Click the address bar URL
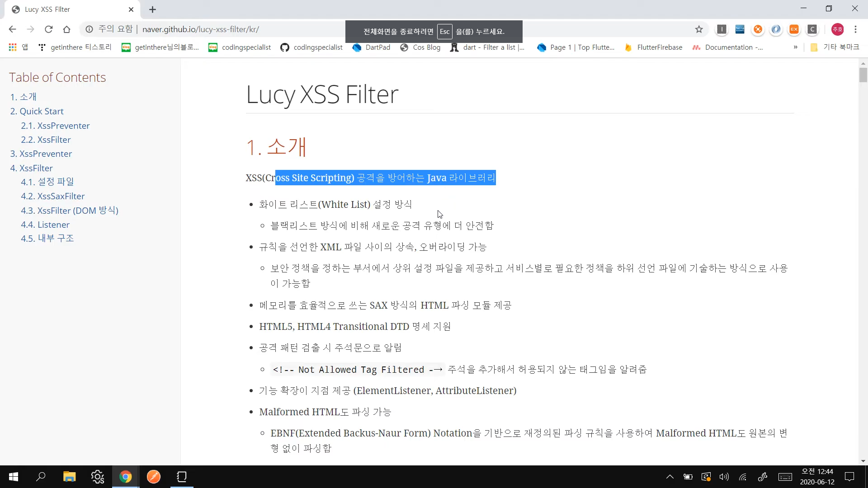 click(201, 29)
